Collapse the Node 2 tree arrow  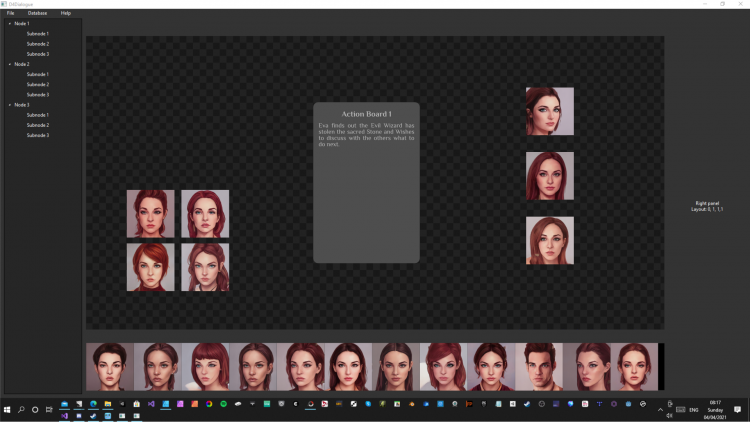pyautogui.click(x=10, y=64)
